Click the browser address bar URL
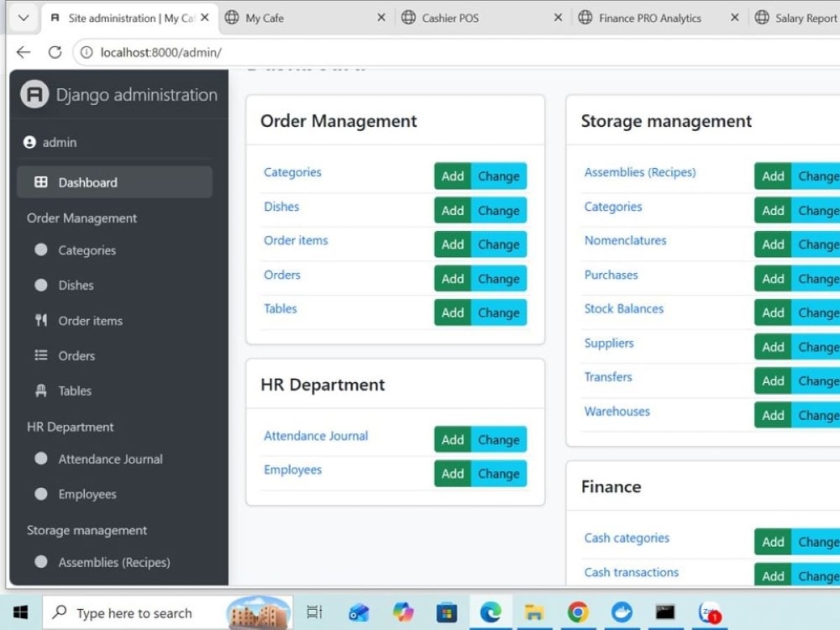This screenshot has height=630, width=840. coord(161,52)
